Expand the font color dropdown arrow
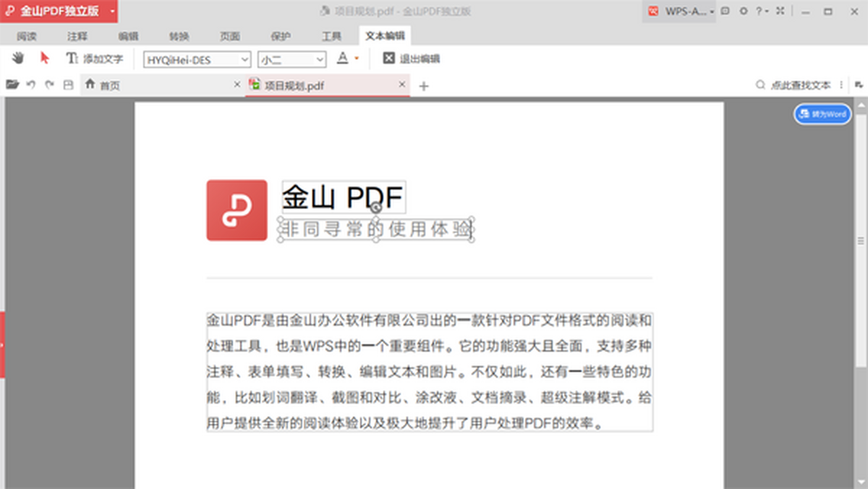 (x=357, y=59)
